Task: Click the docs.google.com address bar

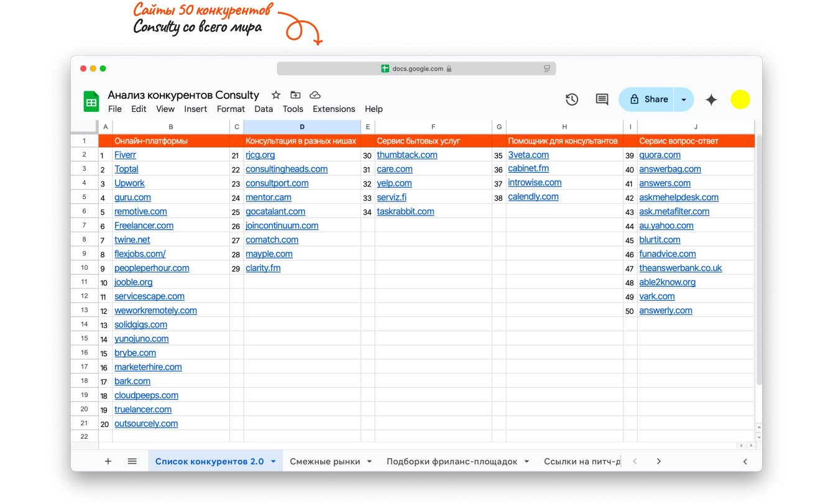Action: (x=416, y=68)
